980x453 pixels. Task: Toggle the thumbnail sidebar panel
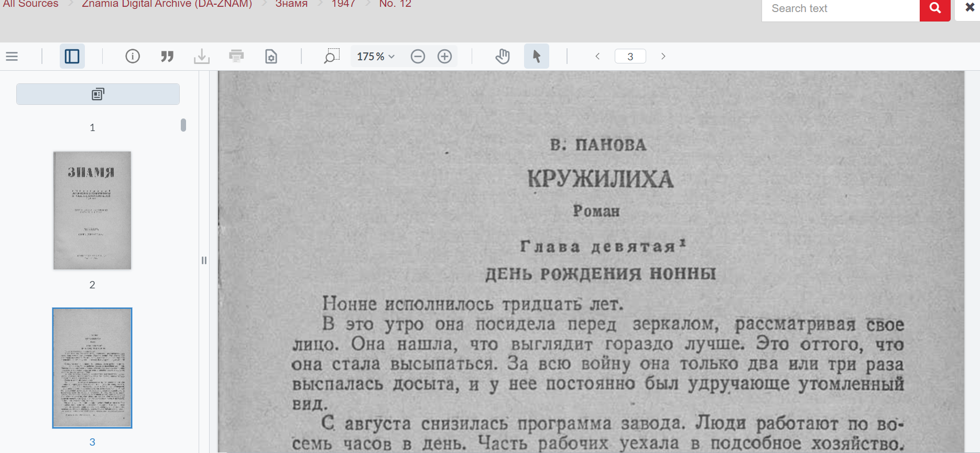click(72, 56)
